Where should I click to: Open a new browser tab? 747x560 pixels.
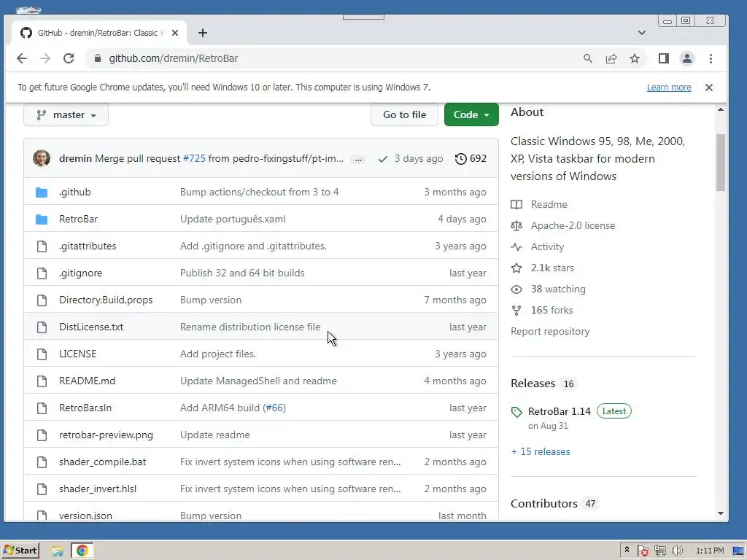point(203,33)
